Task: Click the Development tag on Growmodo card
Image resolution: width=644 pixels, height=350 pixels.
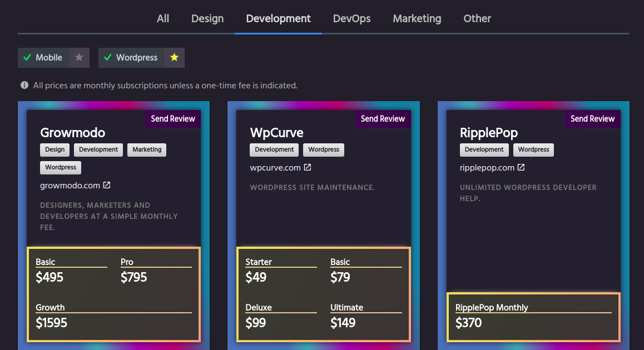Action: tap(98, 150)
